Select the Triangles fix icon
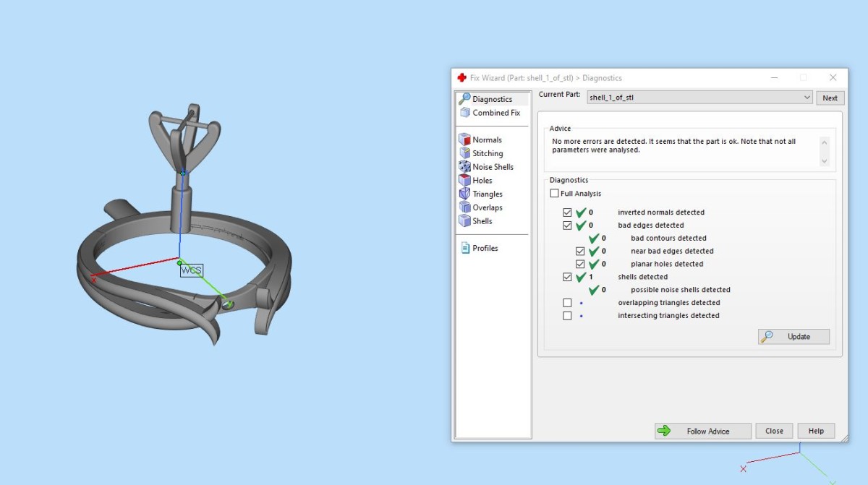 click(x=465, y=194)
